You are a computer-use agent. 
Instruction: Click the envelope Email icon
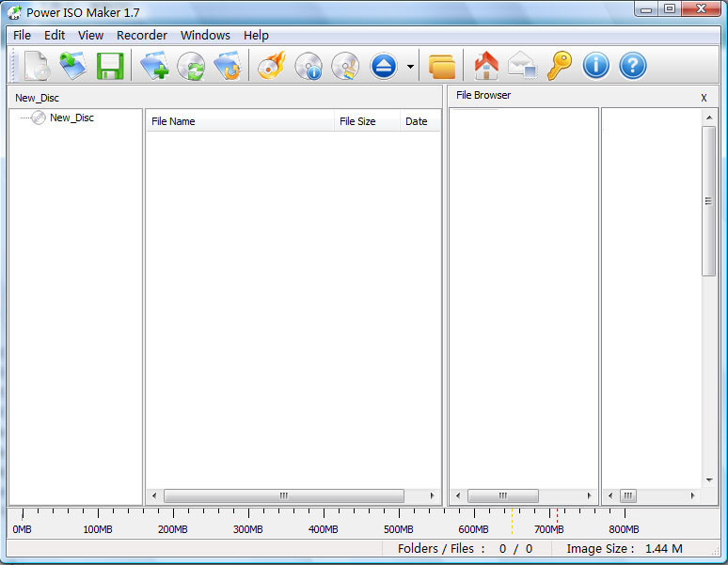pyautogui.click(x=522, y=65)
